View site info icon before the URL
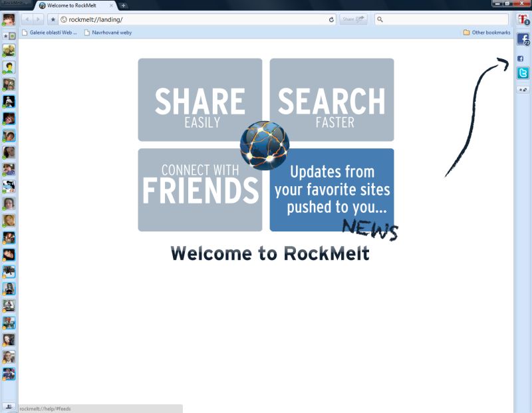 click(x=63, y=19)
